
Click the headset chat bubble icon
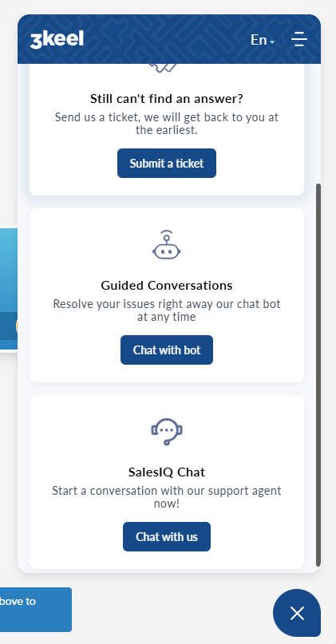tap(167, 431)
